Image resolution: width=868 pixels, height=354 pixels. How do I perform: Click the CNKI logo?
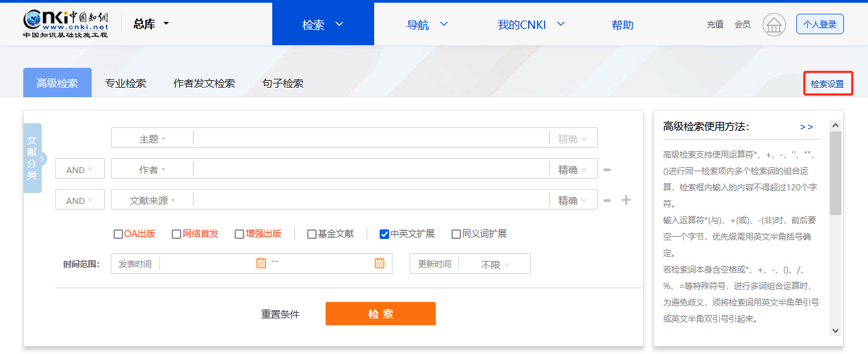(x=65, y=24)
